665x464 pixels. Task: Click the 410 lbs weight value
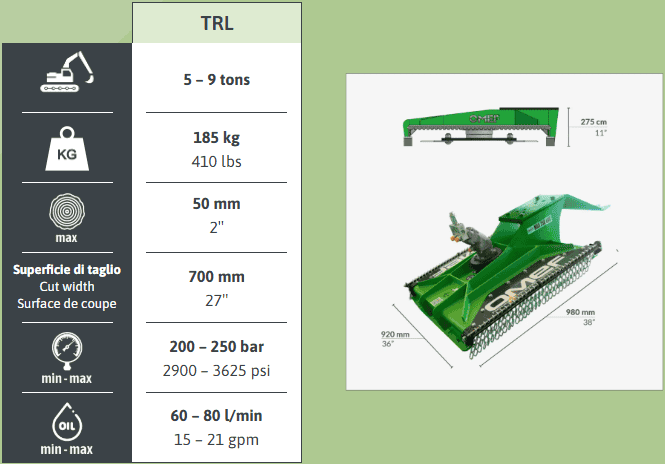pyautogui.click(x=216, y=160)
